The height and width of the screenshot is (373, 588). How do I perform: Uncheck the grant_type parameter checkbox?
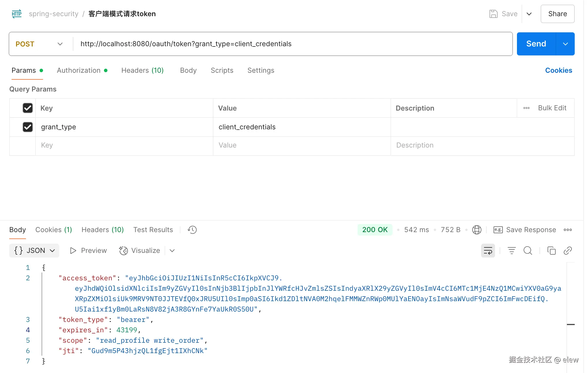28,127
